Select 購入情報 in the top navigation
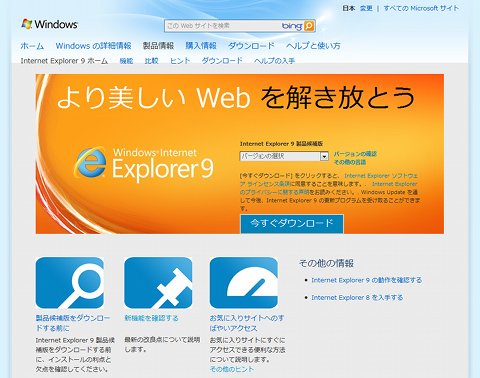Viewport: 480px width, 378px height. (x=201, y=46)
